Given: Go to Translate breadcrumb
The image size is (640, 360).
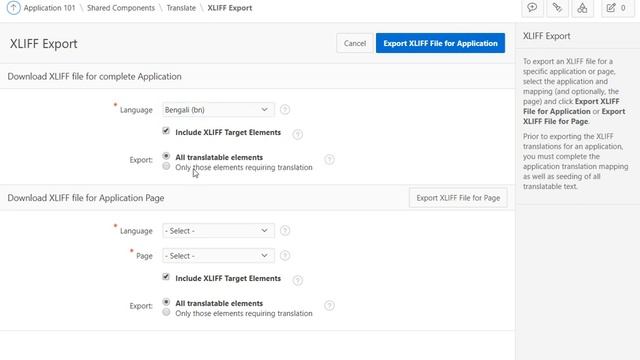Looking at the screenshot, I should click(181, 8).
